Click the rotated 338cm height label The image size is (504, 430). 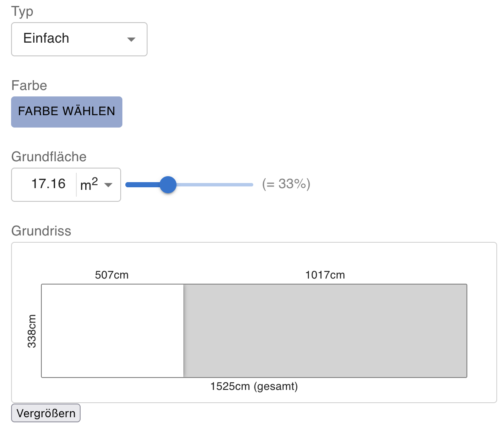click(32, 331)
